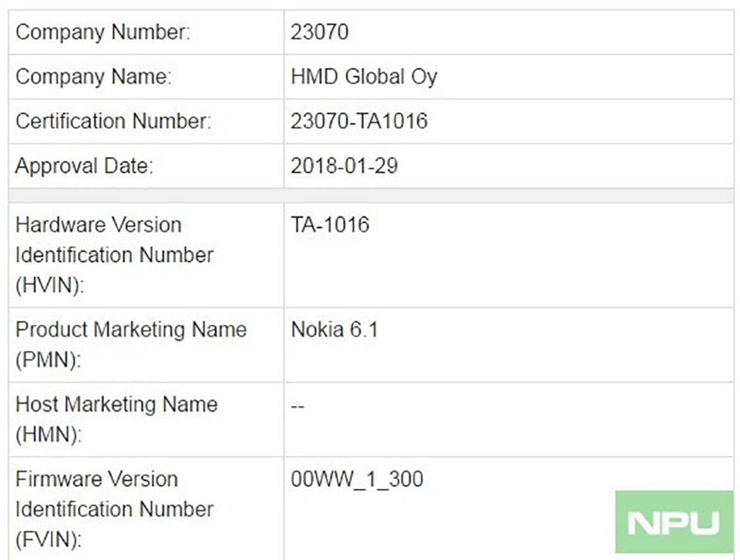
Task: Click the approval date 2018-01-29
Action: pos(344,166)
